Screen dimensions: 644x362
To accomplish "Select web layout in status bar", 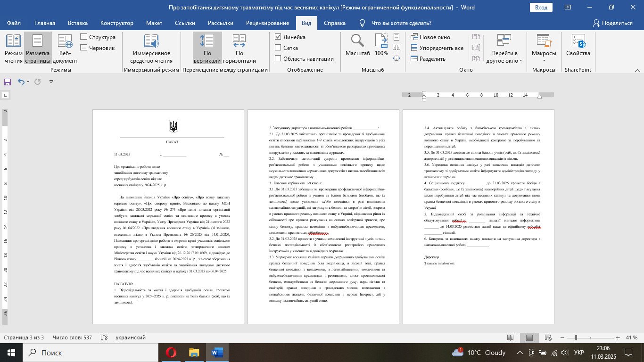I will coord(548,338).
